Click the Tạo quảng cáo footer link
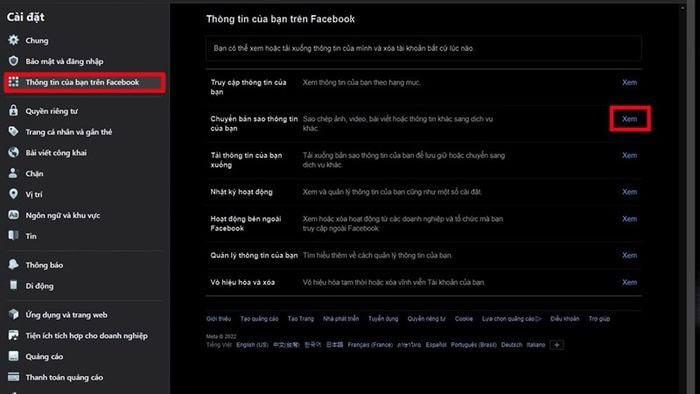Screen dimensions: 700x394 pyautogui.click(x=259, y=319)
